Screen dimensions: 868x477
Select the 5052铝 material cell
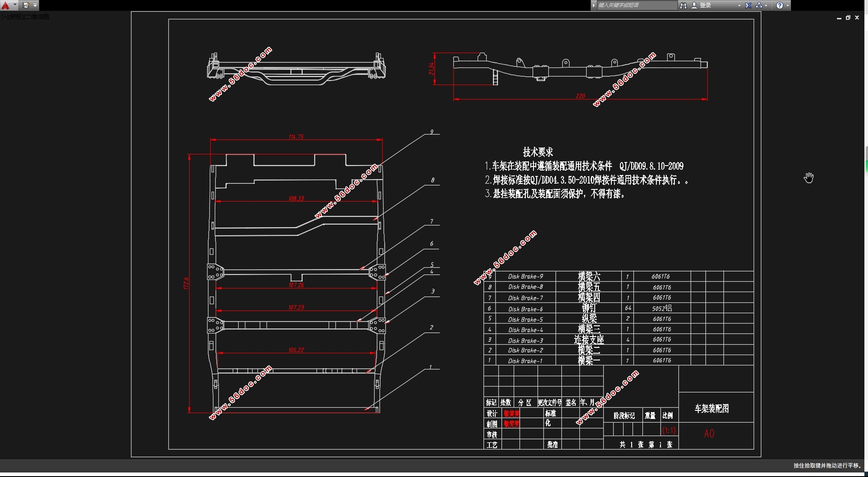pos(662,308)
